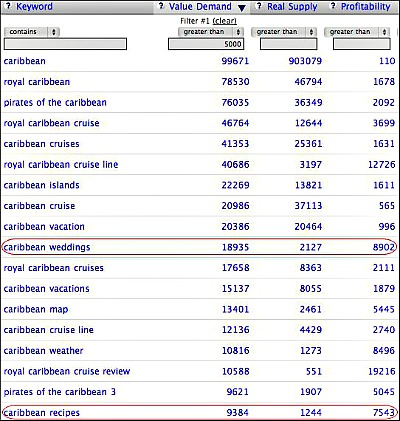Open 'royal caribbean cruise line' keyword
Image resolution: width=400 pixels, height=421 pixels.
coord(61,165)
